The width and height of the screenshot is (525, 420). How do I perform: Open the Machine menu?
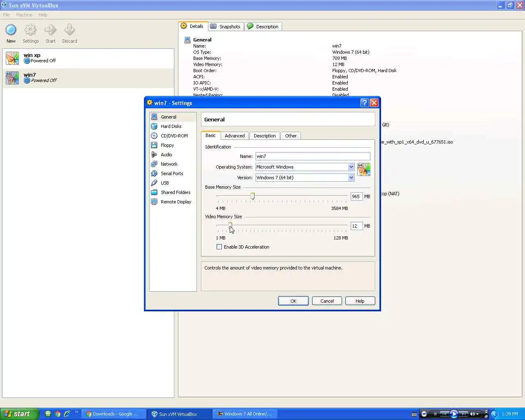pyautogui.click(x=24, y=15)
